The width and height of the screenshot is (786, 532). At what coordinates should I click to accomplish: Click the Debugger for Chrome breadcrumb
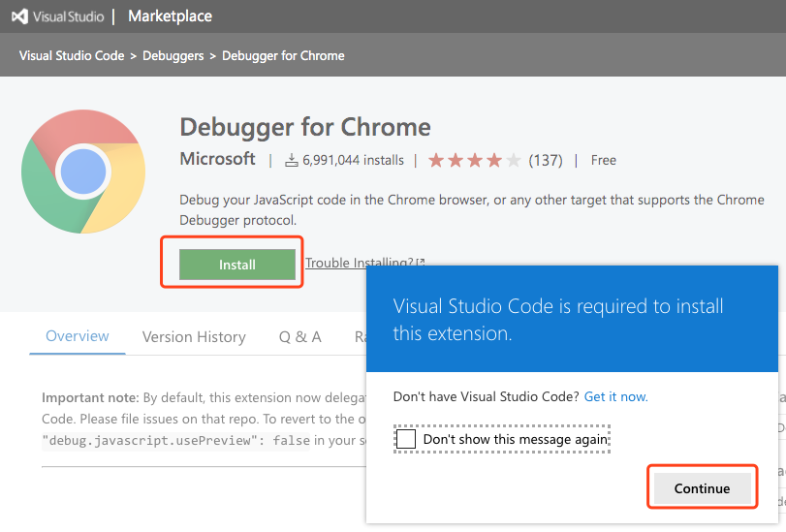(283, 55)
